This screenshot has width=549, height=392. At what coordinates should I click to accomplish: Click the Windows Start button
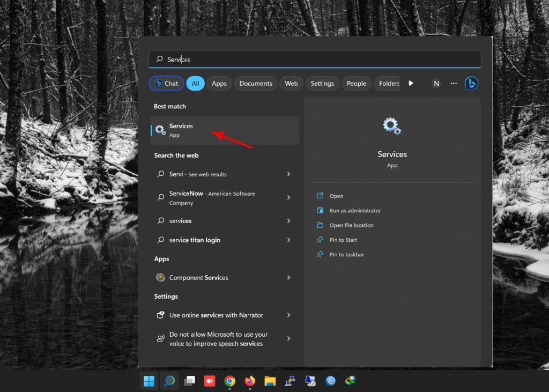coord(149,381)
